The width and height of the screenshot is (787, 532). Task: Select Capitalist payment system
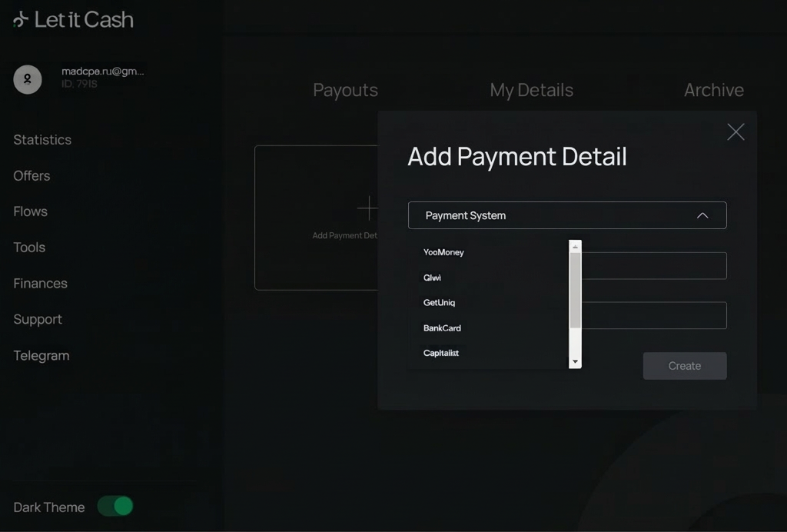click(440, 353)
